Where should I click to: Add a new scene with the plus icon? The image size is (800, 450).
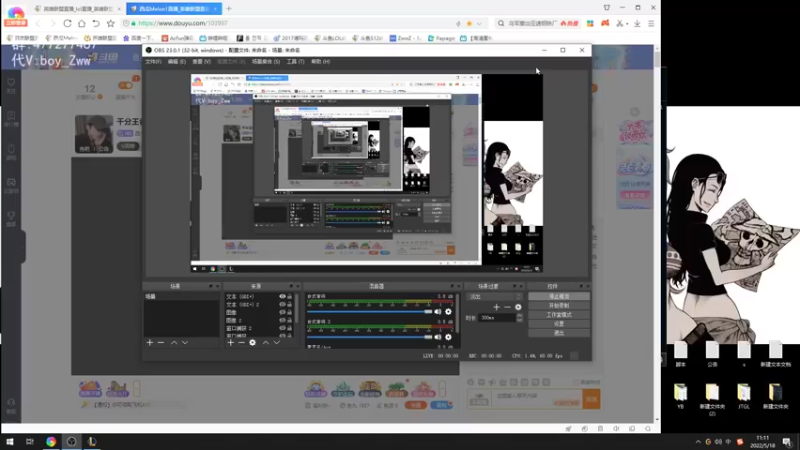149,342
